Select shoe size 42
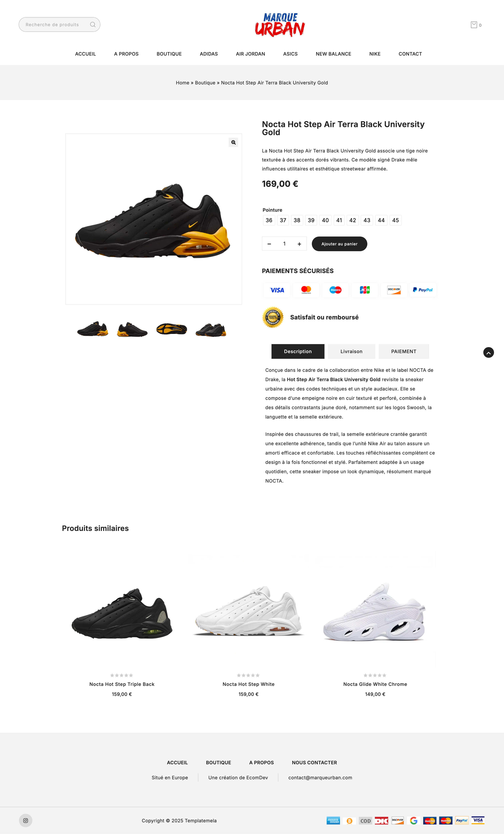The height and width of the screenshot is (834, 504). [353, 220]
